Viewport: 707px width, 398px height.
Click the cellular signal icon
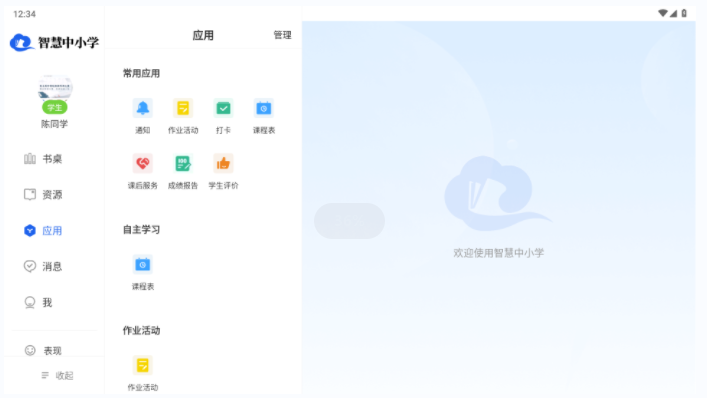click(673, 13)
